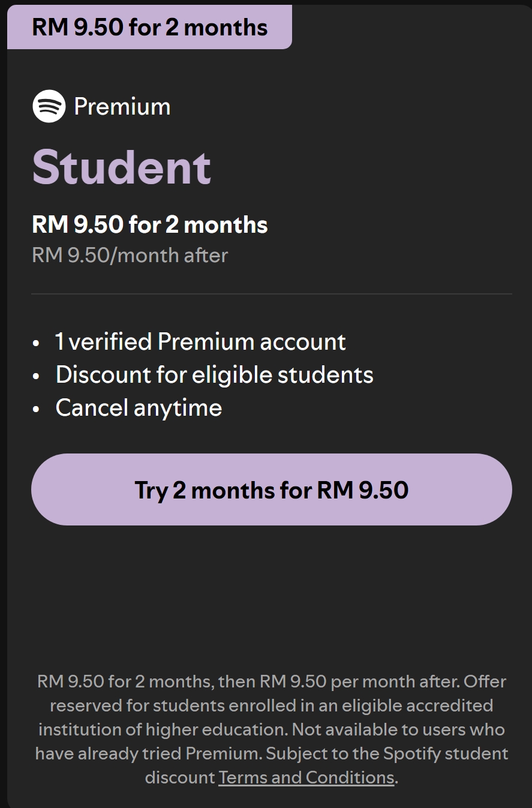
Task: Click "Subject to the Spotify student" fine print
Action: click(x=387, y=753)
